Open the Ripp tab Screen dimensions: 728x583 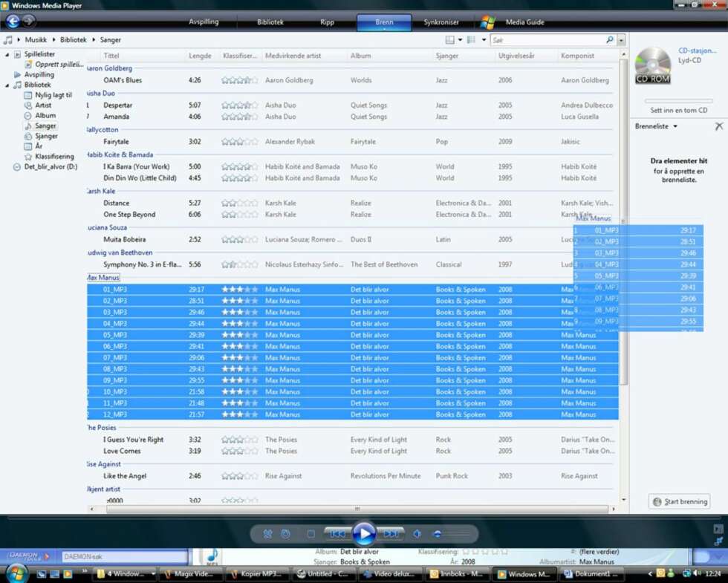pos(327,22)
